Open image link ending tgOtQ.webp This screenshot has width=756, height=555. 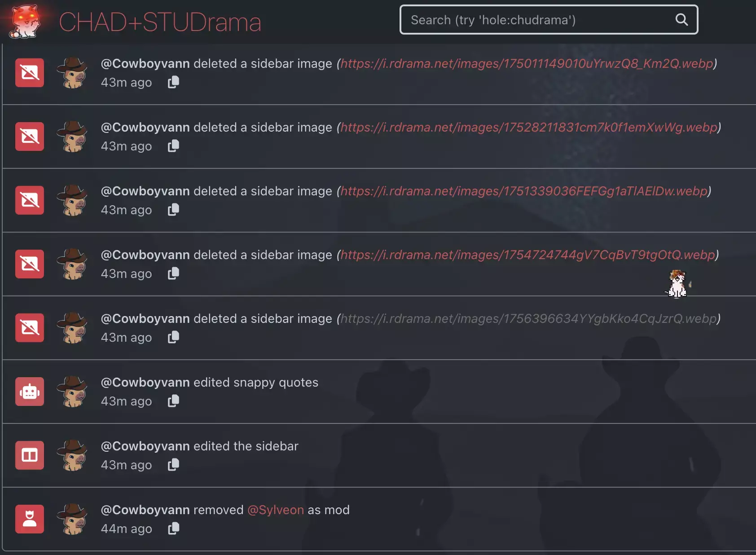click(x=527, y=255)
